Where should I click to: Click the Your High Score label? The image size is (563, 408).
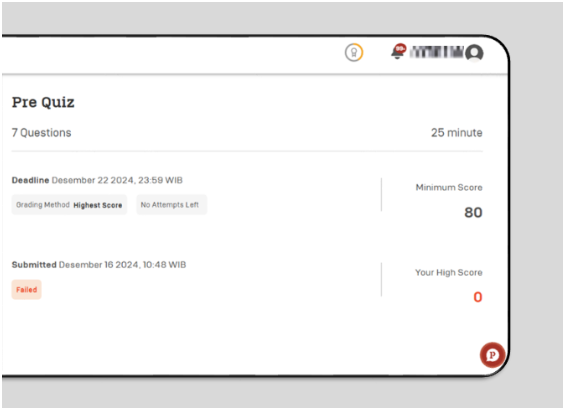click(449, 273)
